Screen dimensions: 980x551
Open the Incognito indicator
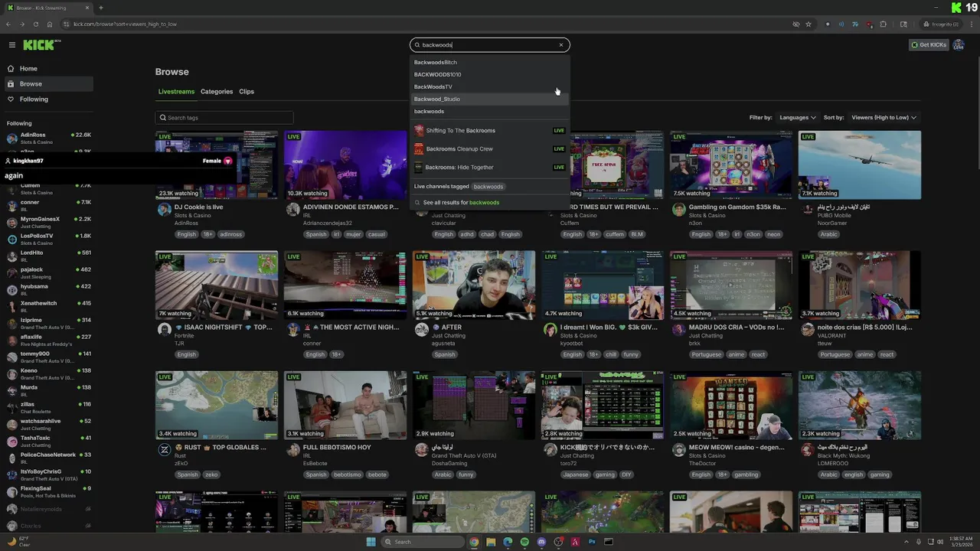[x=940, y=24]
